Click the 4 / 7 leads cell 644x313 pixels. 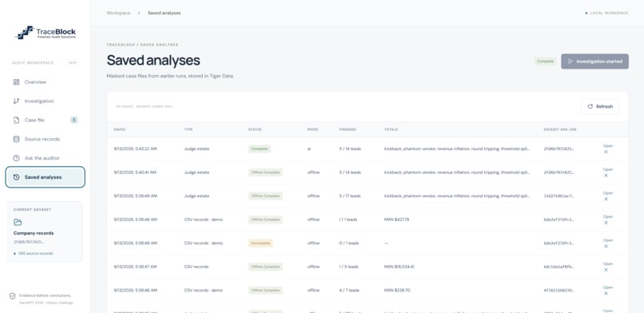tap(349, 291)
